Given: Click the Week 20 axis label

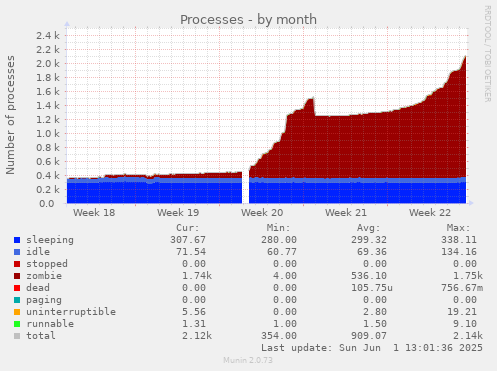Looking at the screenshot, I should 262,213.
